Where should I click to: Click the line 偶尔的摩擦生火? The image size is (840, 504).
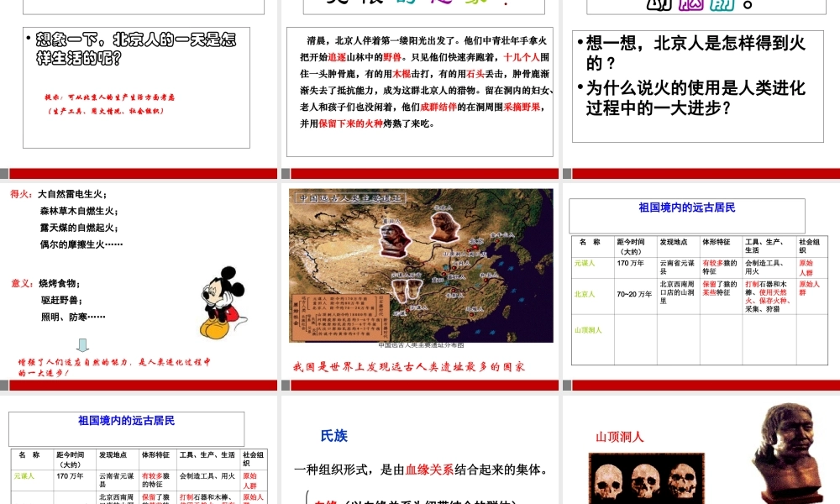pyautogui.click(x=81, y=244)
